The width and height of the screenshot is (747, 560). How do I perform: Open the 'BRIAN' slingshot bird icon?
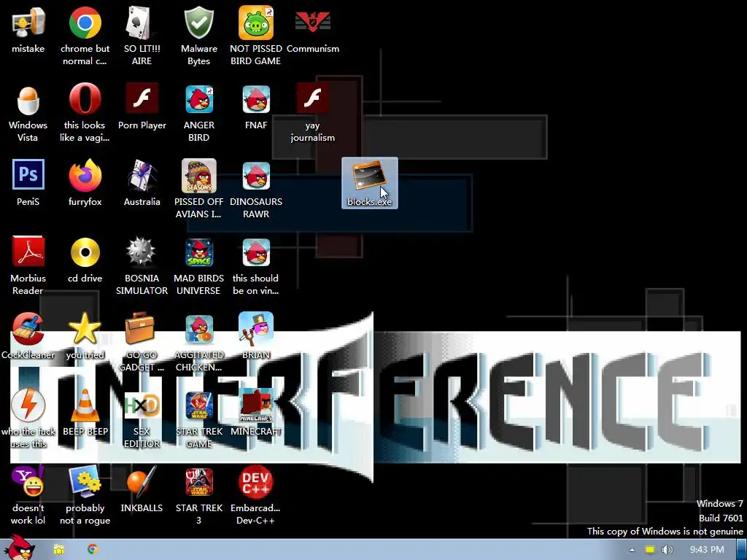click(256, 329)
